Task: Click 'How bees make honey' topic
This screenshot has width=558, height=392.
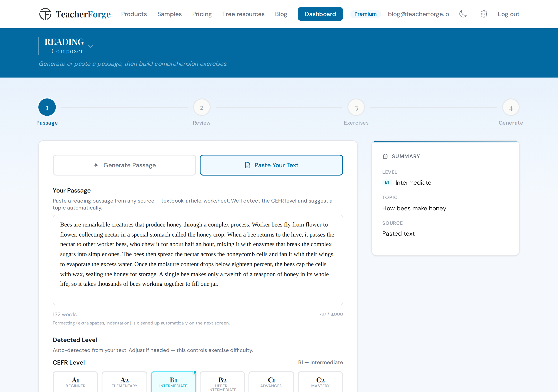Action: click(414, 208)
